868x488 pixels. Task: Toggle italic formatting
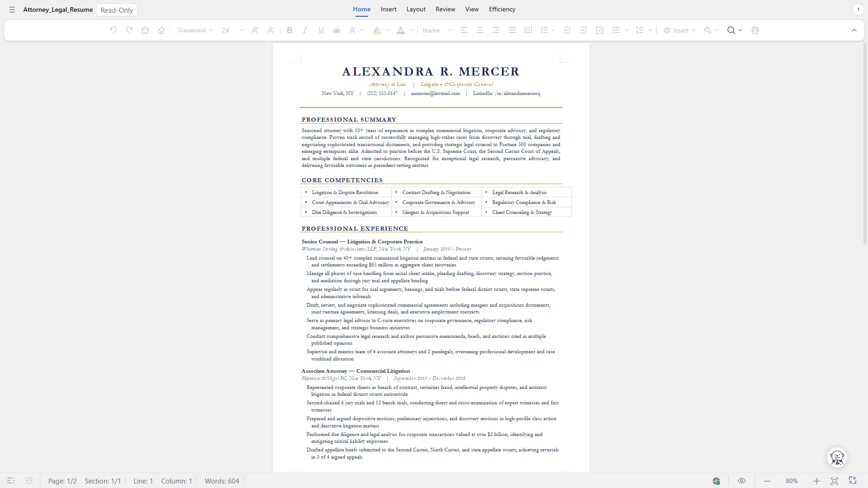tap(305, 30)
